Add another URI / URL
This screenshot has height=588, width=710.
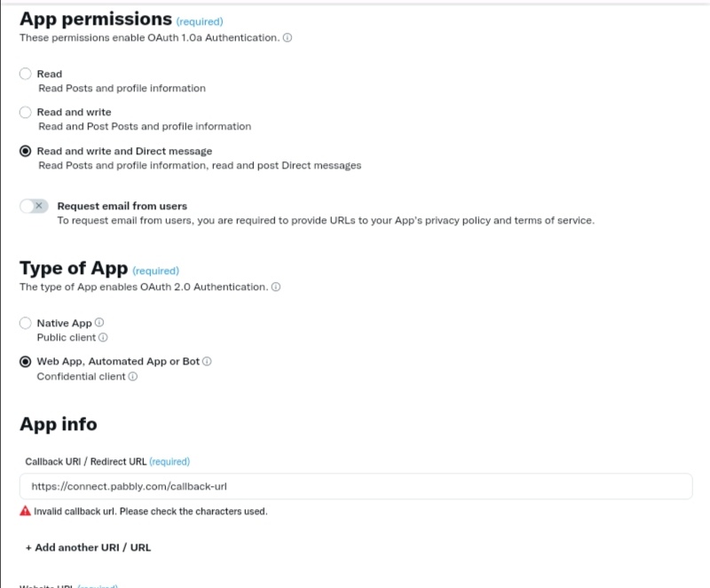coord(88,547)
